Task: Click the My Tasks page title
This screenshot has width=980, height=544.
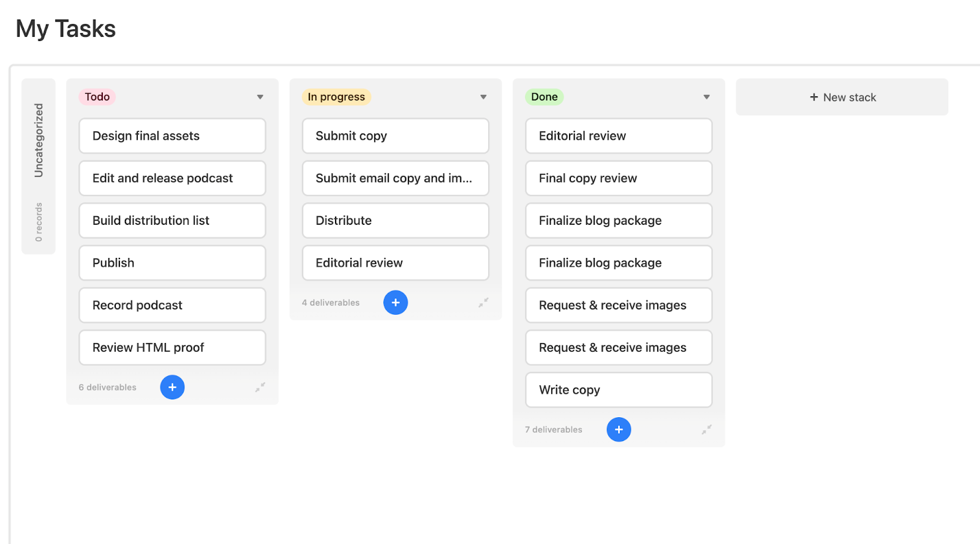Action: tap(66, 29)
